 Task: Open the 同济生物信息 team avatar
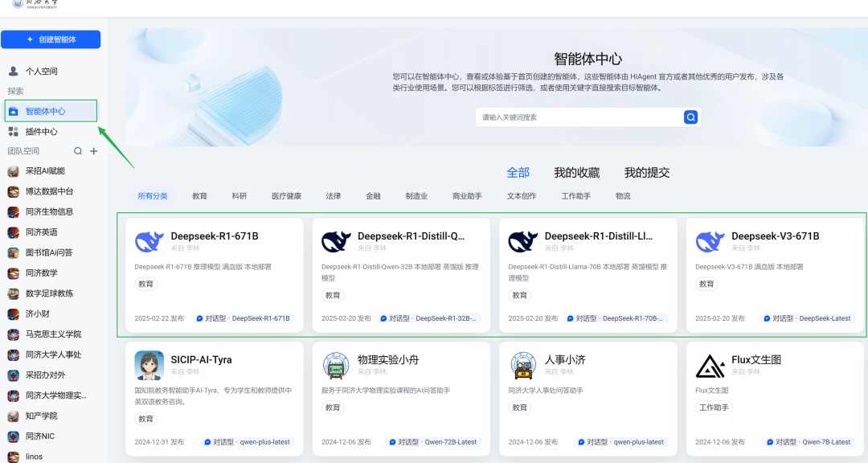pos(14,212)
